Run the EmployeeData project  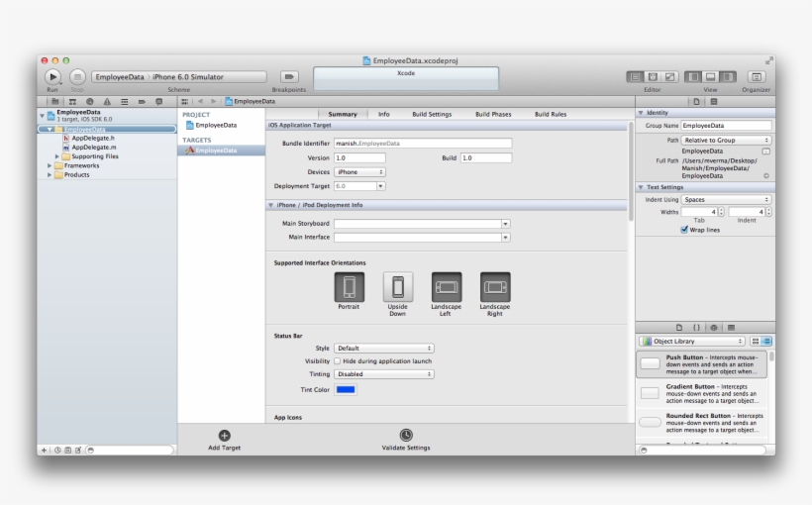pyautogui.click(x=52, y=76)
